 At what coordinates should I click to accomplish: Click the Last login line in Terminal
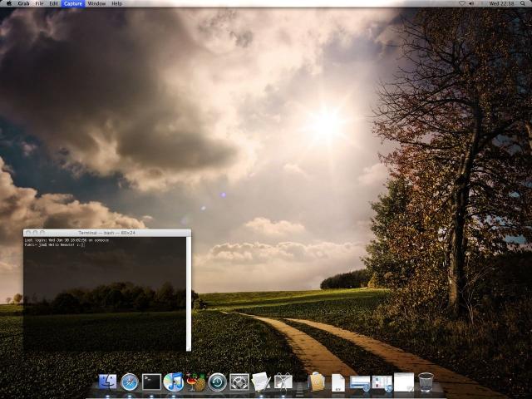[66, 240]
